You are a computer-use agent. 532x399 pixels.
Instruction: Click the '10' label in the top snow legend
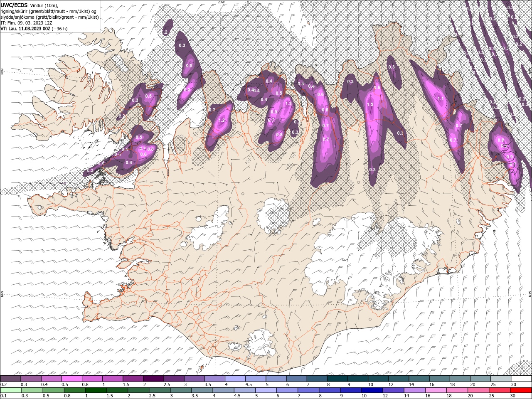370,384
